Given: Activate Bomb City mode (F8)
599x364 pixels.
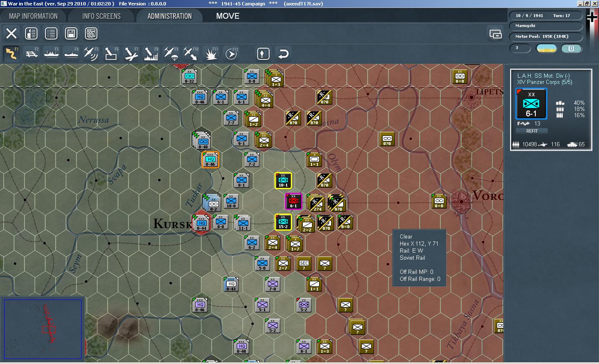Looking at the screenshot, I should (151, 54).
